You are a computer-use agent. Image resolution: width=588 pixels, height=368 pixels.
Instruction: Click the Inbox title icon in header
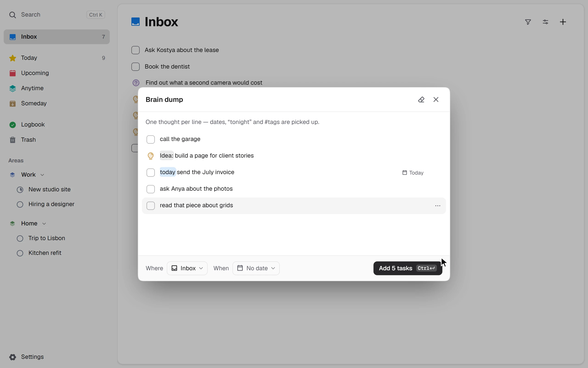tap(136, 22)
